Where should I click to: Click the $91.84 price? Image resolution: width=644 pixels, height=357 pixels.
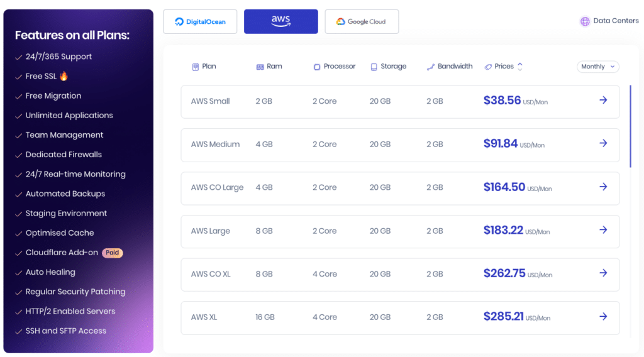point(500,144)
